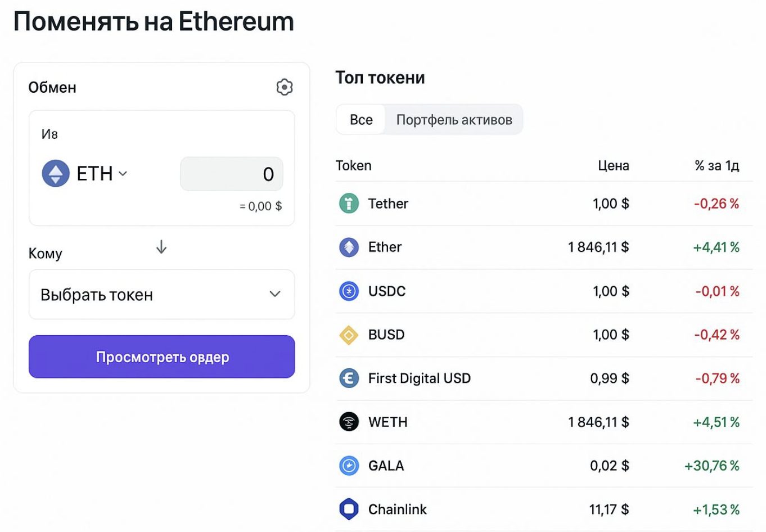The height and width of the screenshot is (532, 766).
Task: Click the GALA token icon
Action: tap(349, 466)
